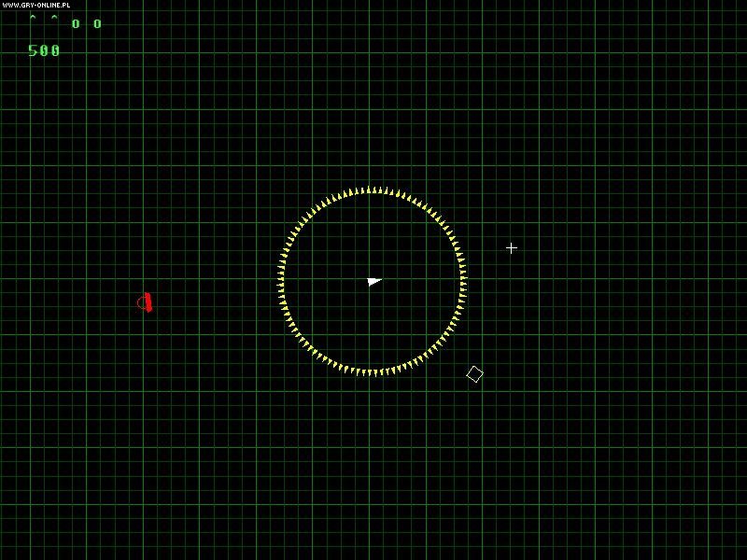747x560 pixels.
Task: Click the topmost yellow spike of the ring
Action: [371, 189]
